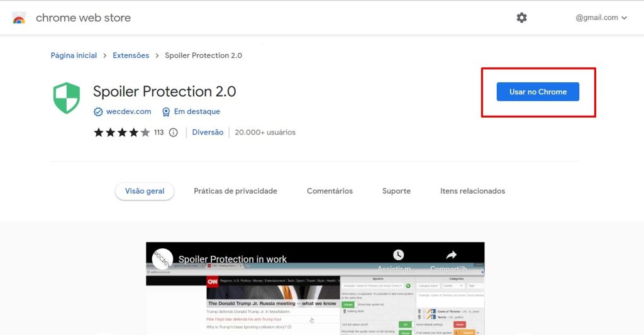Open the Diversão category link
This screenshot has height=335, width=644.
[x=208, y=132]
